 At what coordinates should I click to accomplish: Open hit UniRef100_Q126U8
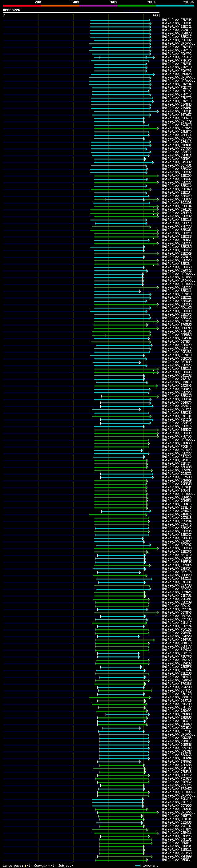coord(176,822)
